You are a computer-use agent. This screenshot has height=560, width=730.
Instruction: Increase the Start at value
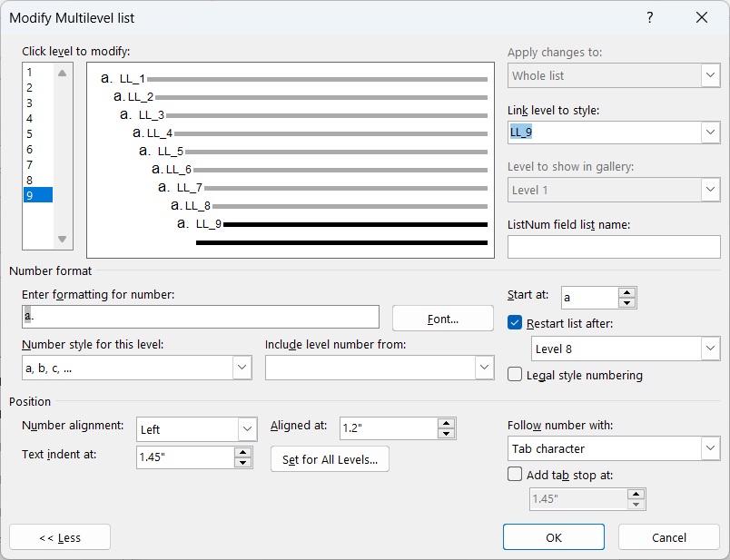pos(626,292)
